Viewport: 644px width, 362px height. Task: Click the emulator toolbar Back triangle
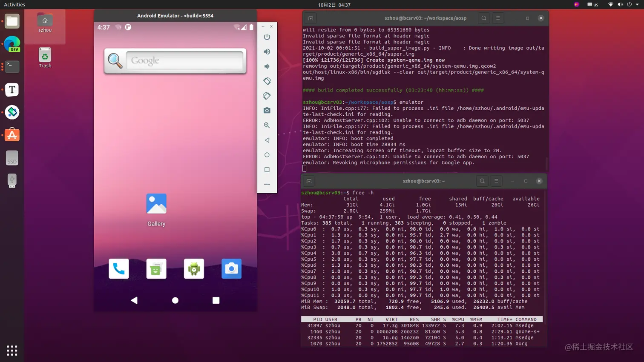[x=267, y=140]
